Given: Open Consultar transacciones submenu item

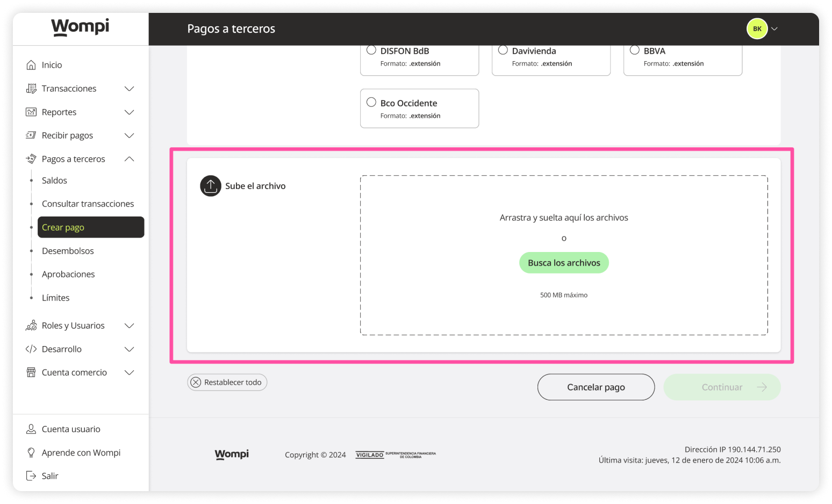Looking at the screenshot, I should pos(88,204).
